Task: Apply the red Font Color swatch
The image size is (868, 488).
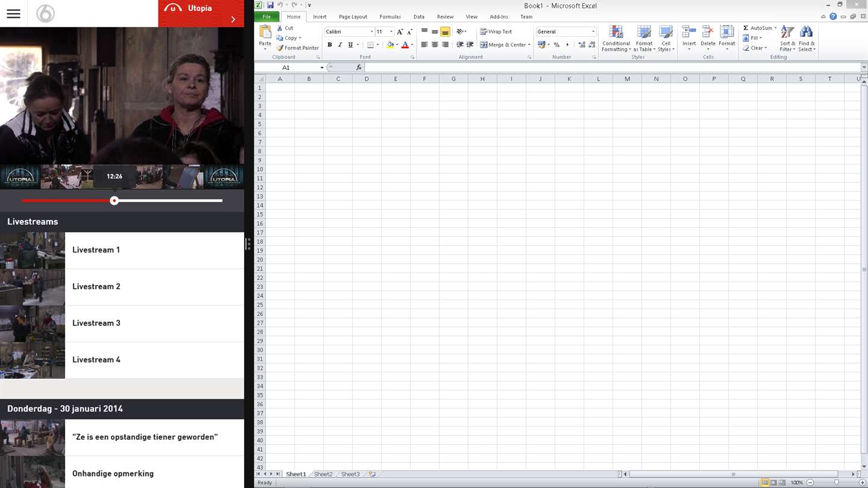Action: click(405, 45)
